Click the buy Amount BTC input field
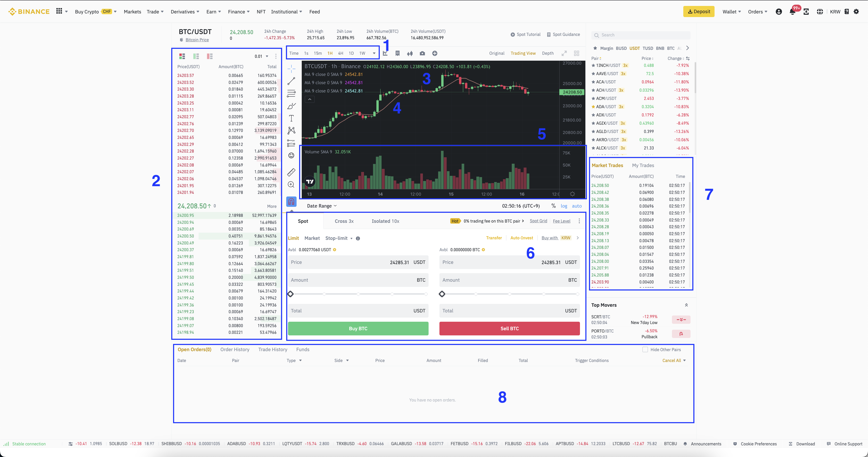The width and height of the screenshot is (868, 457). coord(358,280)
